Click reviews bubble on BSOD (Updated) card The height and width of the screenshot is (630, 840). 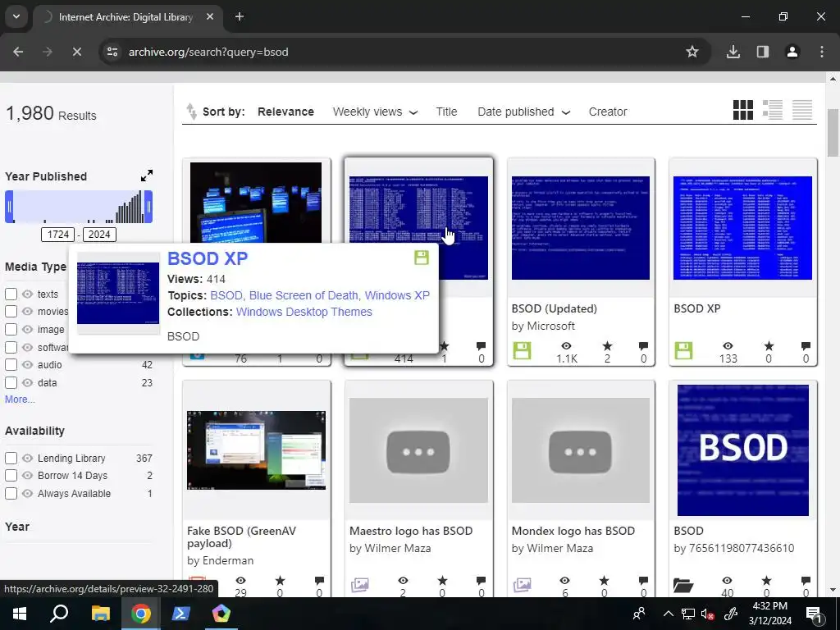(x=643, y=346)
